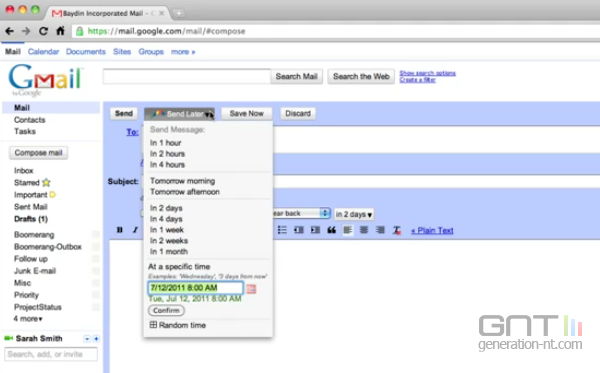Toggle the Send Later dropdown button

coord(179,114)
